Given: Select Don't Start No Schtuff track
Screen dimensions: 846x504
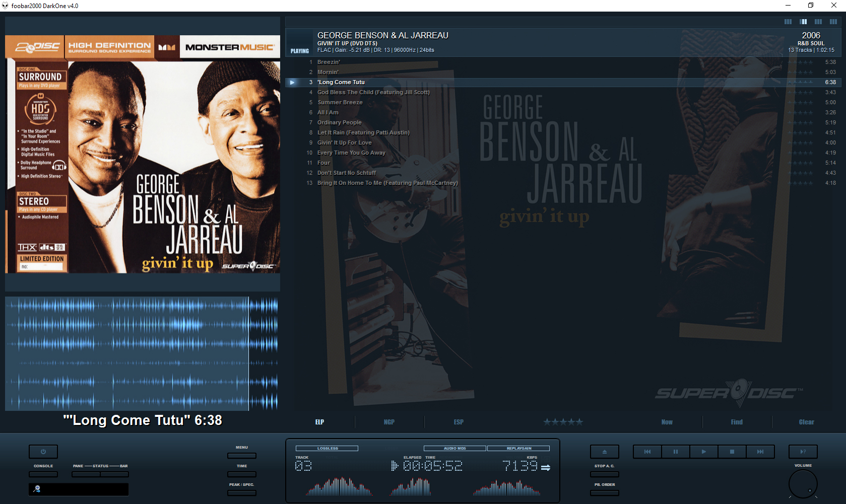Looking at the screenshot, I should coord(563,173).
